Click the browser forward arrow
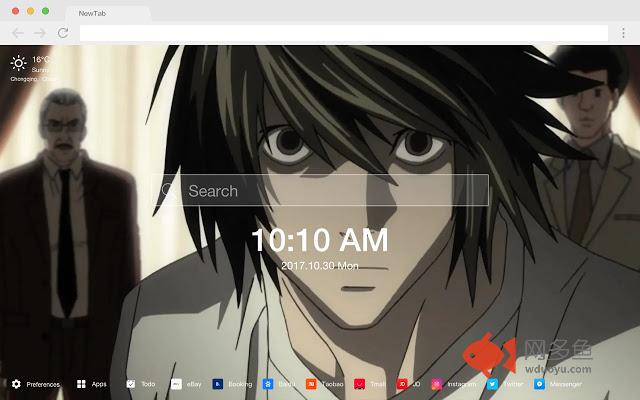640x400 pixels. tap(40, 33)
